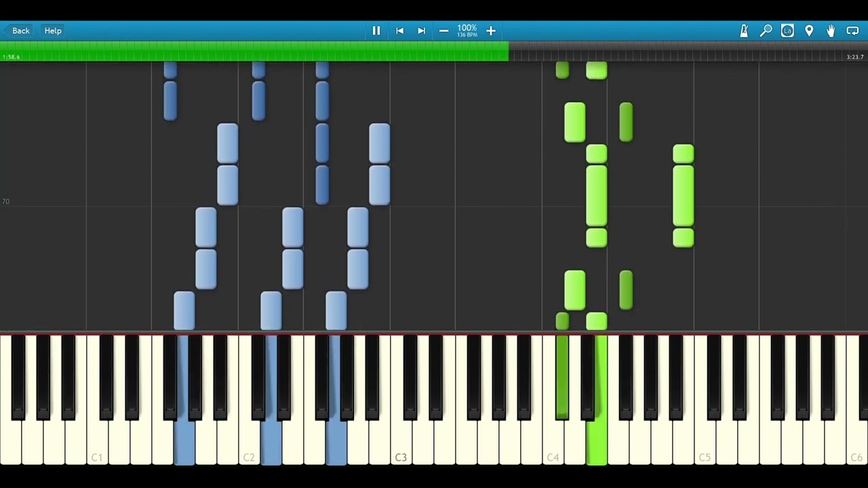Toggle the La note labels button
This screenshot has height=488, width=868.
(787, 30)
